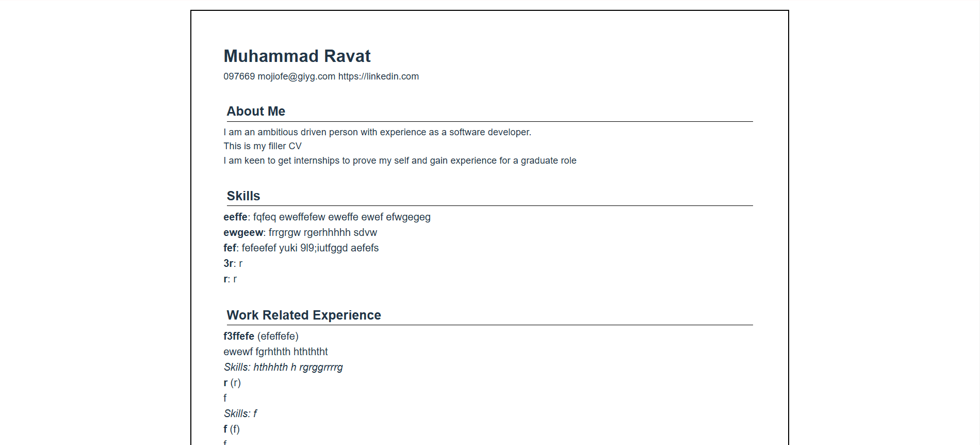Click the bold fef skill label

click(230, 248)
